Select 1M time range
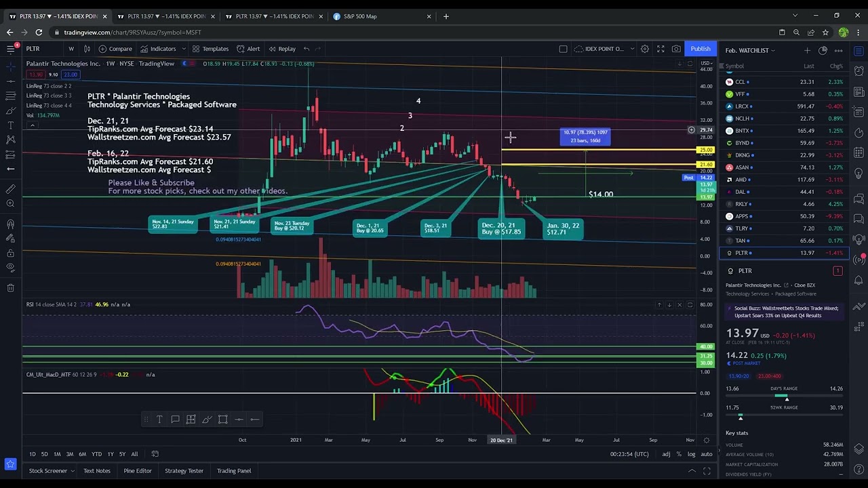This screenshot has height=488, width=868. point(57,454)
